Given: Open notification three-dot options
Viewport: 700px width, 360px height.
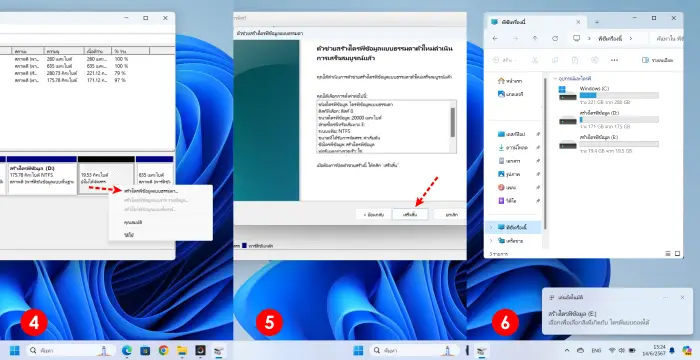Looking at the screenshot, I should coord(665,297).
